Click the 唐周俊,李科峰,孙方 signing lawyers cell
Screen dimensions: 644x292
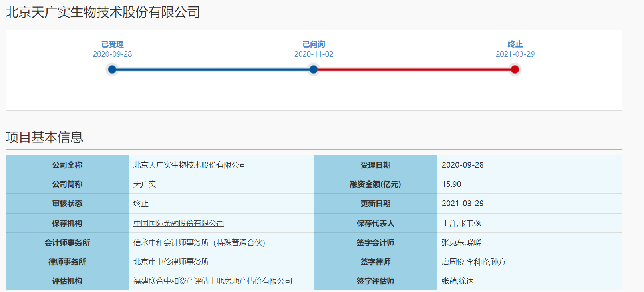coord(473,262)
